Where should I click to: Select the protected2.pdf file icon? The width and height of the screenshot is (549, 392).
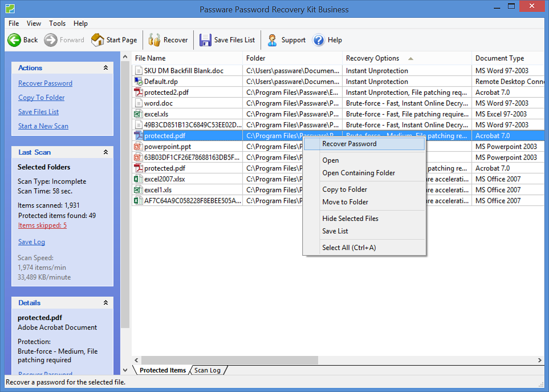click(139, 93)
